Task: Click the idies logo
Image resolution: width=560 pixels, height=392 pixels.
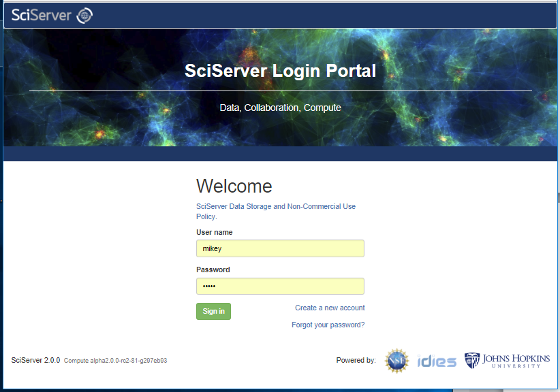Action: pos(437,361)
